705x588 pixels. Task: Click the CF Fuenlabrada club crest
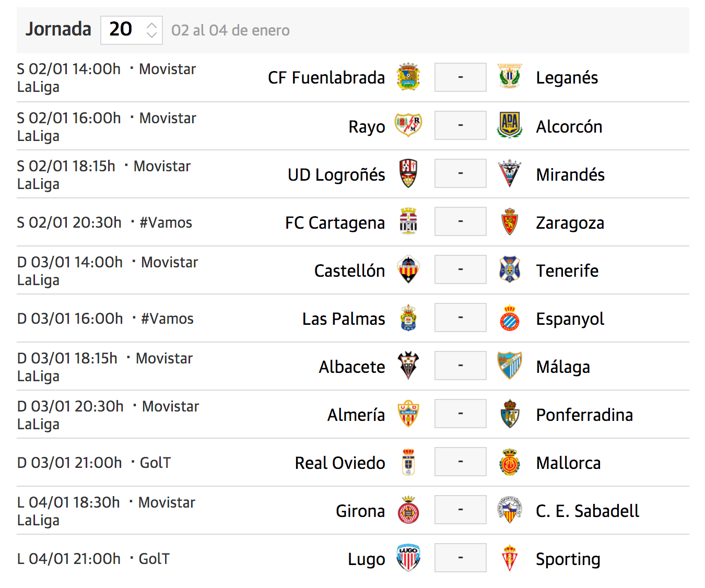(x=408, y=77)
